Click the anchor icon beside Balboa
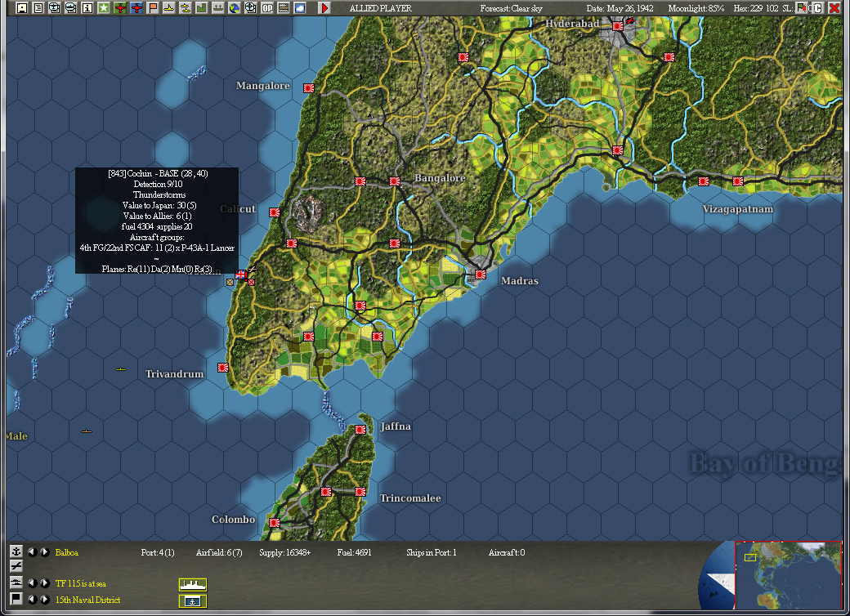 16,551
